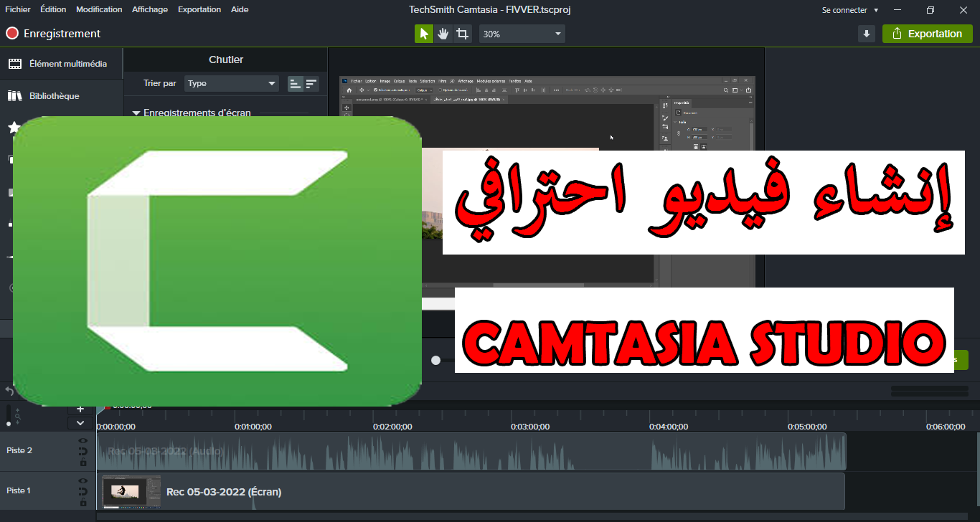
Task: Open the Affichage menu
Action: point(150,9)
